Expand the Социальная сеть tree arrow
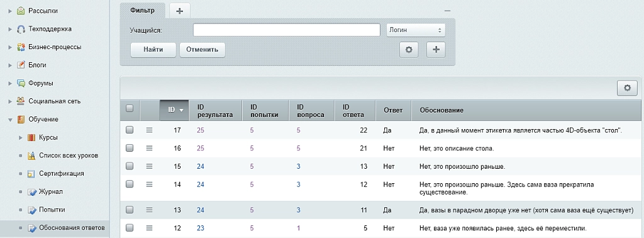The image size is (644, 238). click(x=10, y=101)
